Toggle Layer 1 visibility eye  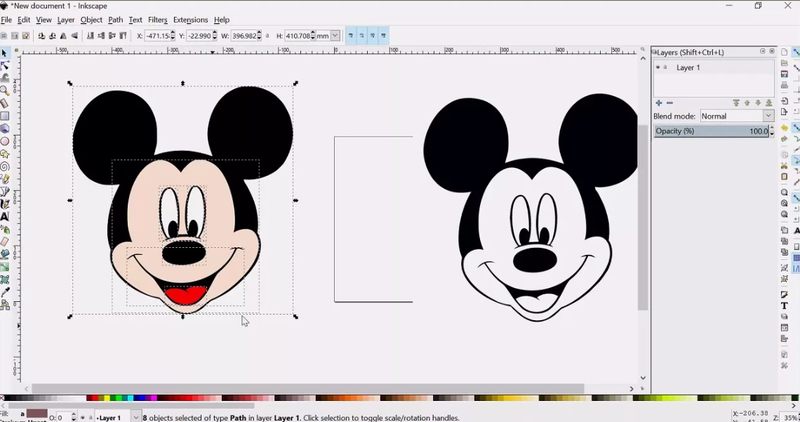coord(658,67)
